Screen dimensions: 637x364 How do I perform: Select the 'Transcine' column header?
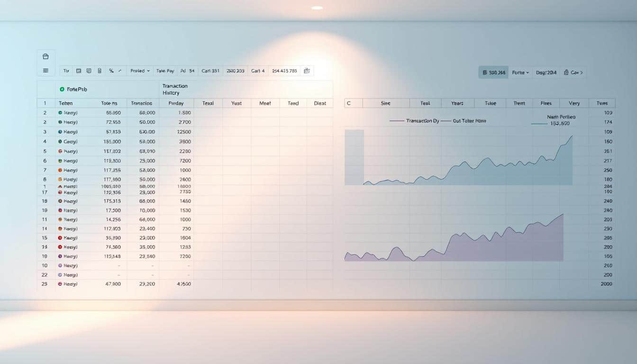(142, 103)
